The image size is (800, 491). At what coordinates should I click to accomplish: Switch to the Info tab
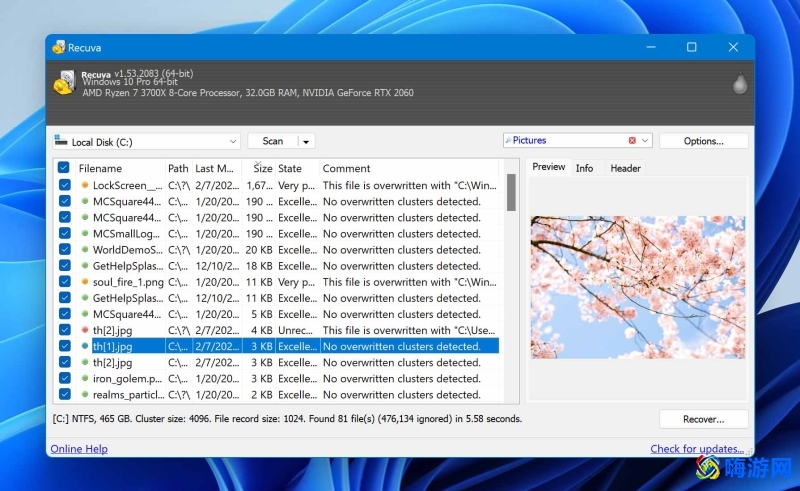(584, 168)
